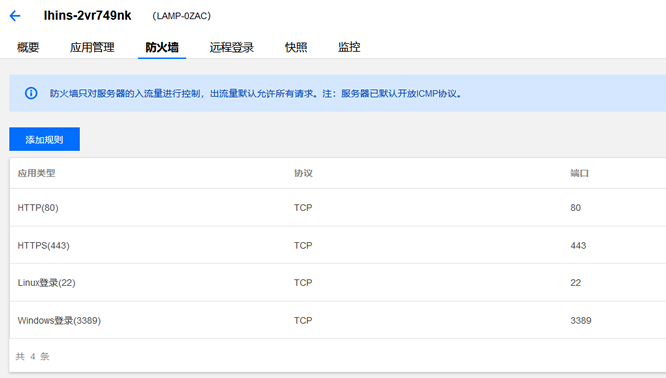Go to the 快照 tab
Screen dimensions: 666x378
296,47
